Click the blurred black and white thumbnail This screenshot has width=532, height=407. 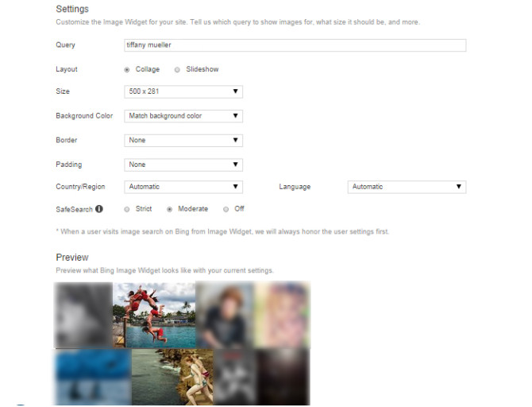coord(235,377)
